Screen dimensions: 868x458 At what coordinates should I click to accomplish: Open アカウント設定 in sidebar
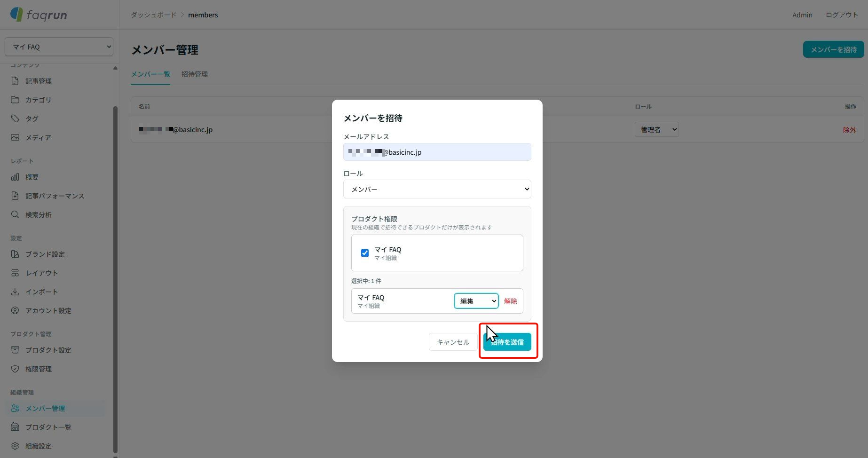coord(48,310)
